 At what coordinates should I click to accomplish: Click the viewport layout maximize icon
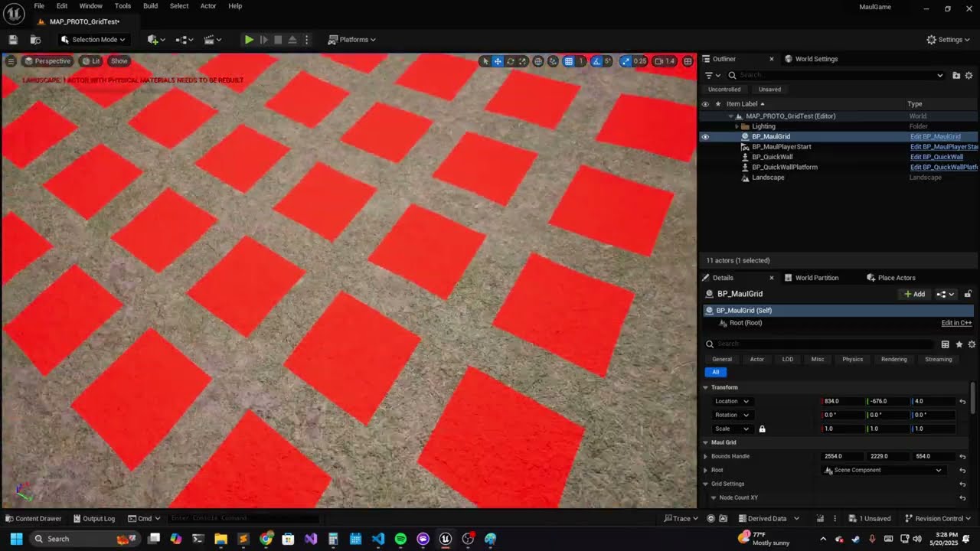[x=688, y=61]
